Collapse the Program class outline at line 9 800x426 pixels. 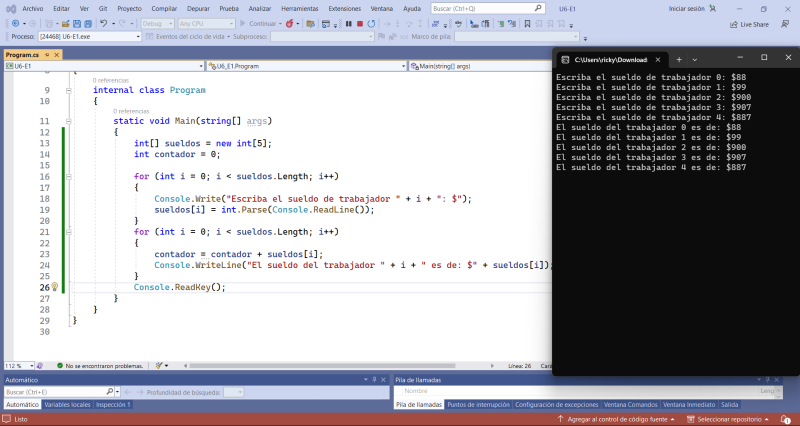[x=68, y=90]
